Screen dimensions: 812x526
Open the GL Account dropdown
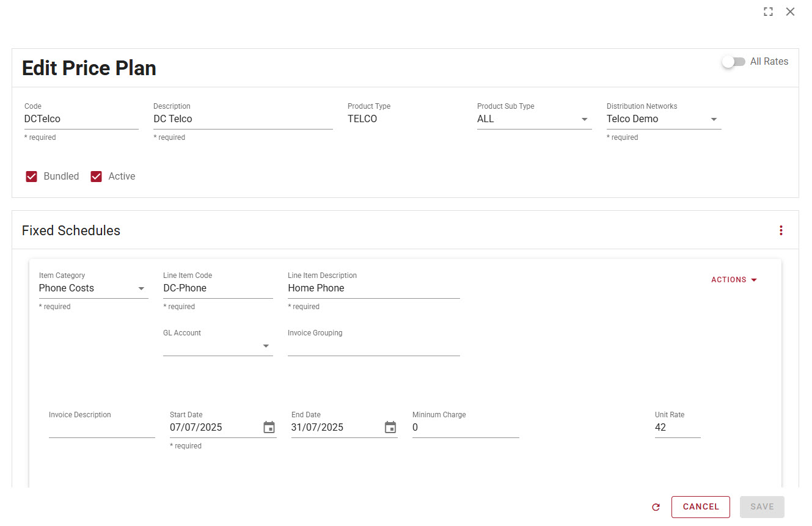(218, 346)
